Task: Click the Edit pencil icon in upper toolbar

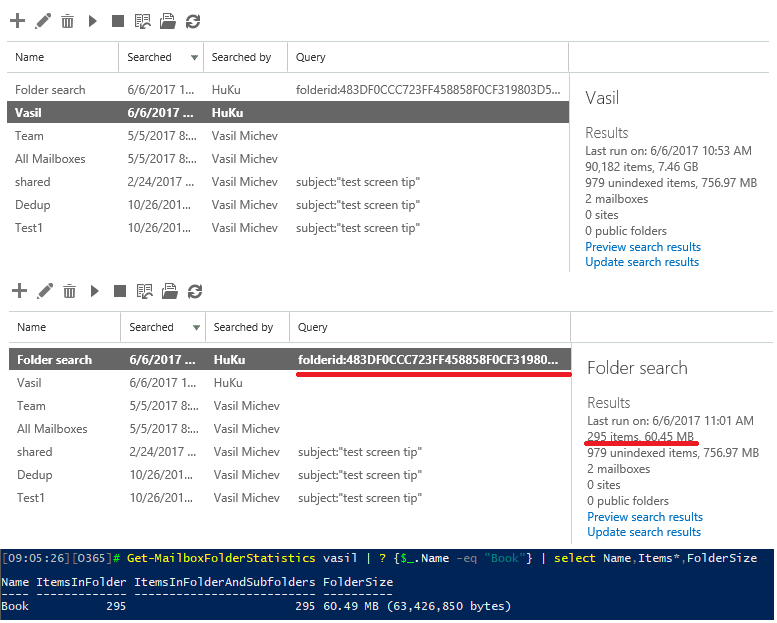Action: (43, 21)
